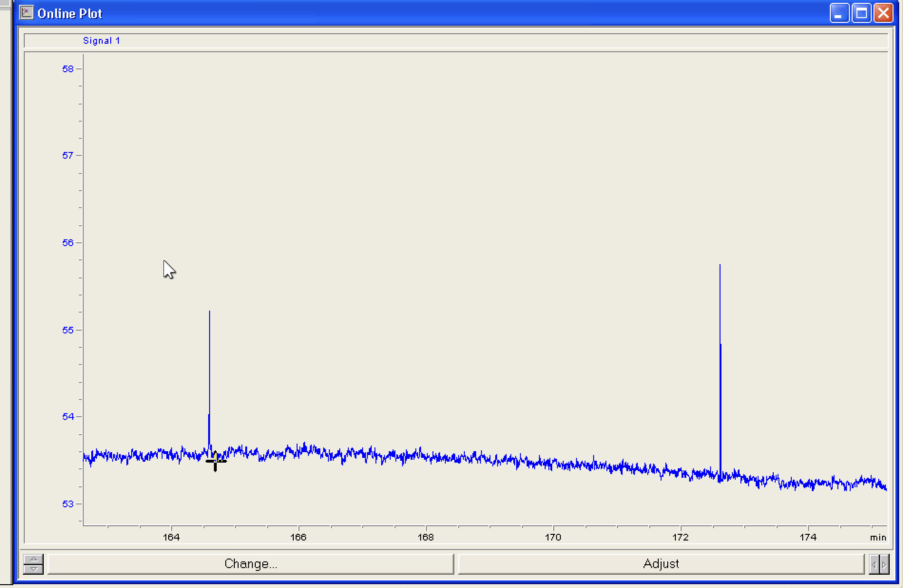Click the 53 y-axis label

(x=68, y=504)
